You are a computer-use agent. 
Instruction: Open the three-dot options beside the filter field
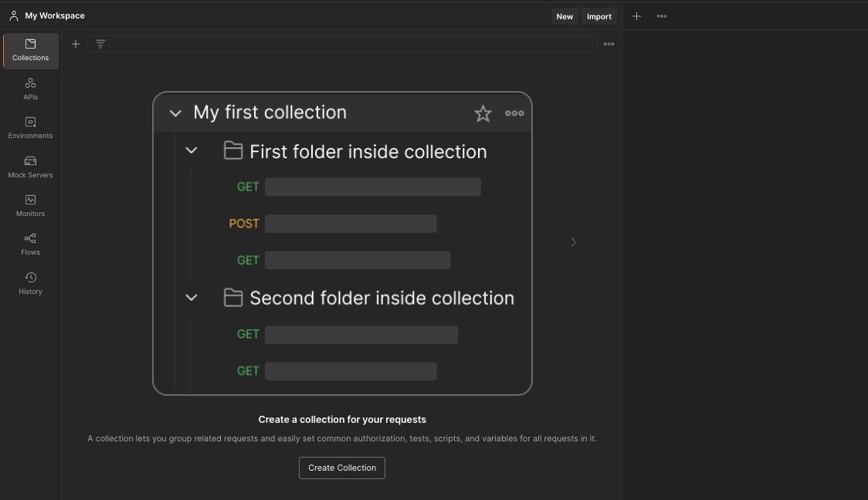point(609,44)
